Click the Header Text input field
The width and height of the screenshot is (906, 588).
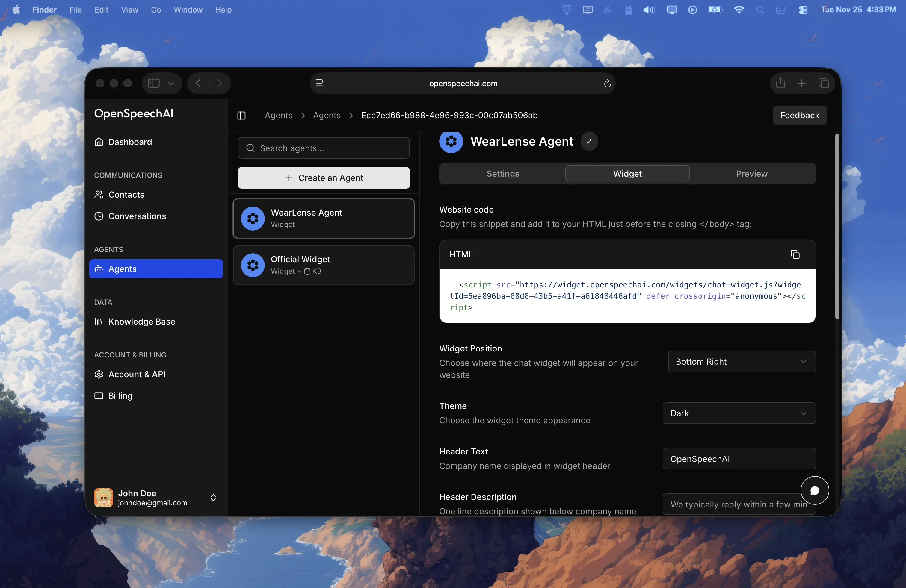pyautogui.click(x=739, y=459)
